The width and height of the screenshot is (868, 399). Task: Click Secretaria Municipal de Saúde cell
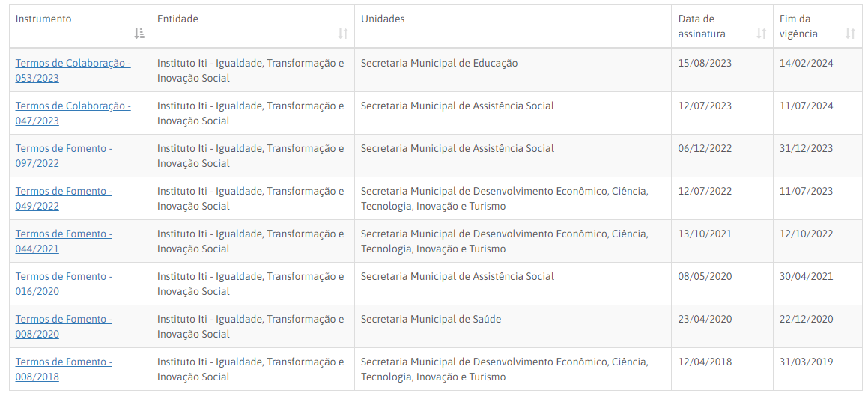(x=431, y=320)
